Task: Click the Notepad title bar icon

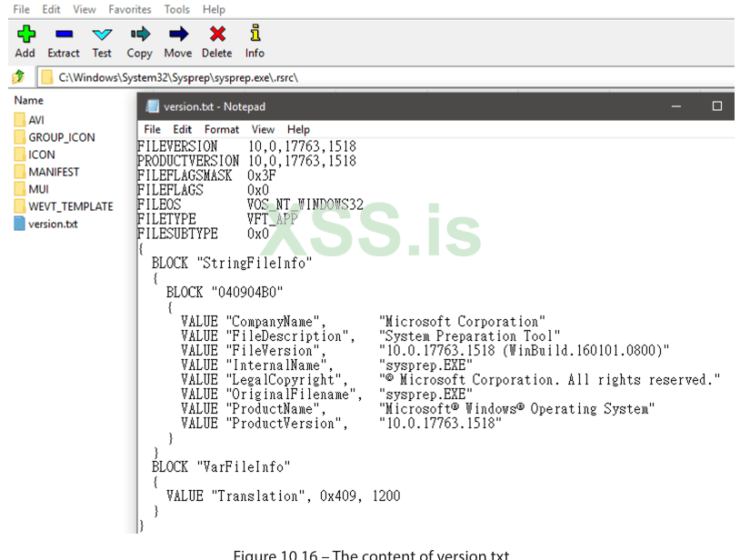Action: click(x=152, y=106)
